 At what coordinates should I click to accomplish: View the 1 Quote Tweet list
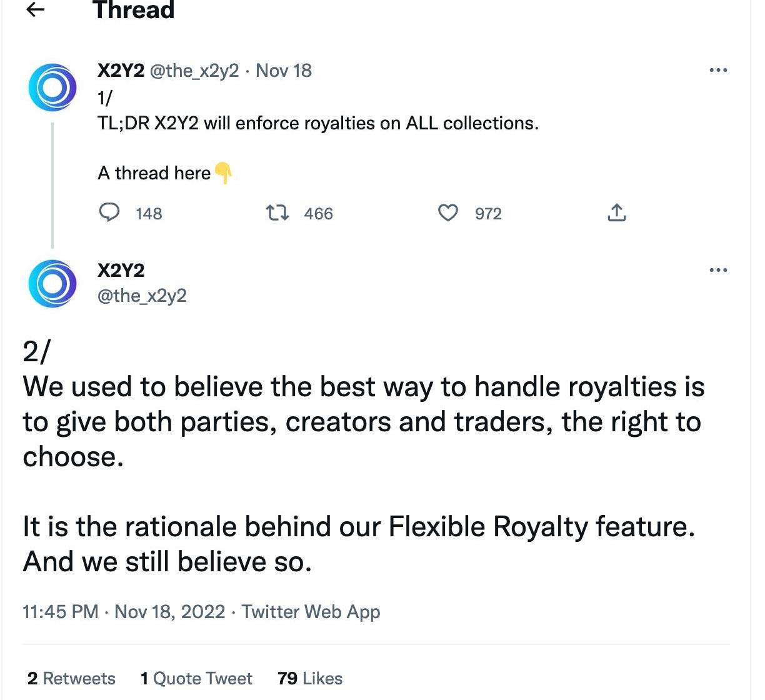pyautogui.click(x=196, y=678)
